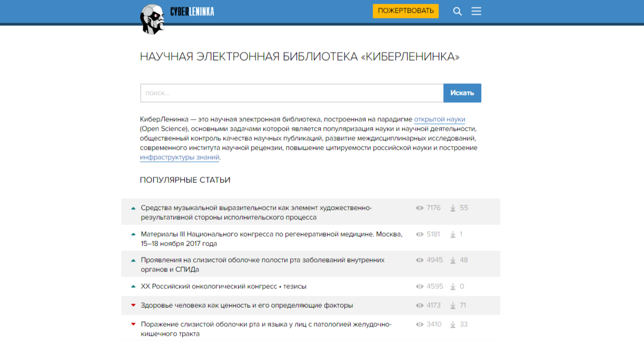
Task: Click eye views icon showing 7176
Action: [420, 208]
